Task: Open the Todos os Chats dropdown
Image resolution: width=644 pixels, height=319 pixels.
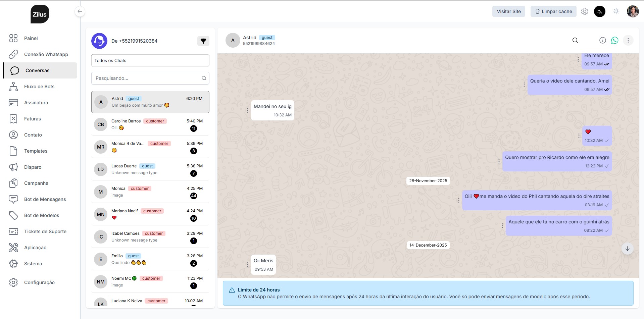Action: click(150, 60)
